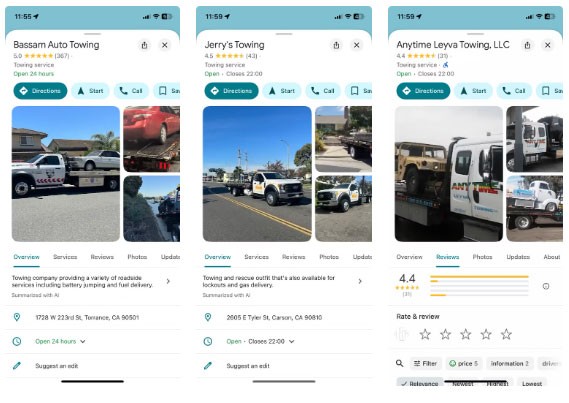Tap Call button for Anytime Leyva Towing

coord(514,91)
